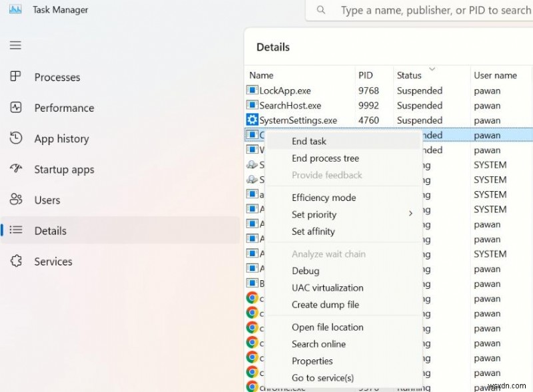This screenshot has width=533, height=392.
Task: Select the SystemSettings.exe row name
Action: coord(298,120)
